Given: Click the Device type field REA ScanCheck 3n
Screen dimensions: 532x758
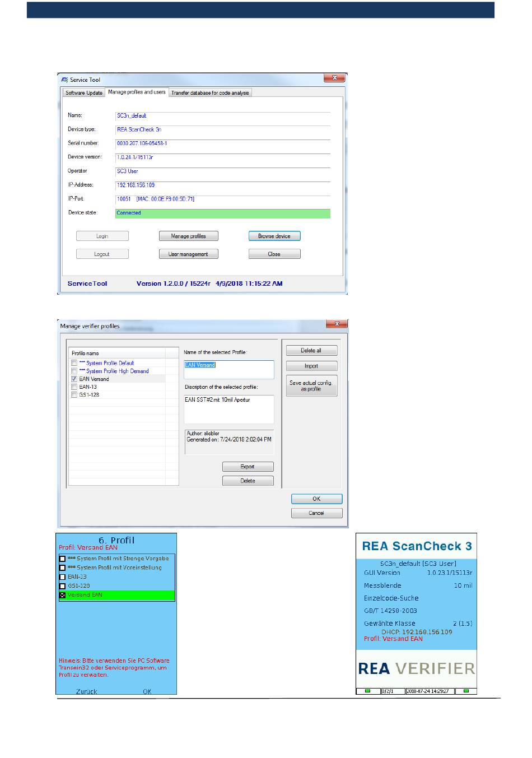Looking at the screenshot, I should (x=223, y=129).
